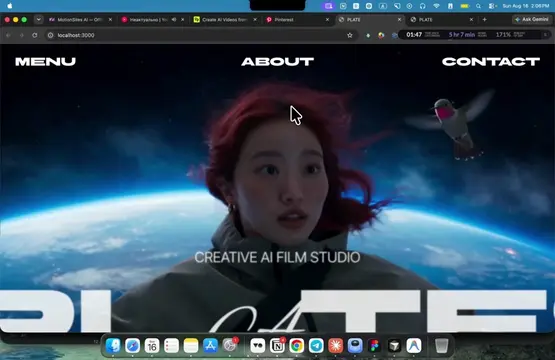The height and width of the screenshot is (360, 555).
Task: Open the ABOUT link on the page
Action: tap(278, 62)
